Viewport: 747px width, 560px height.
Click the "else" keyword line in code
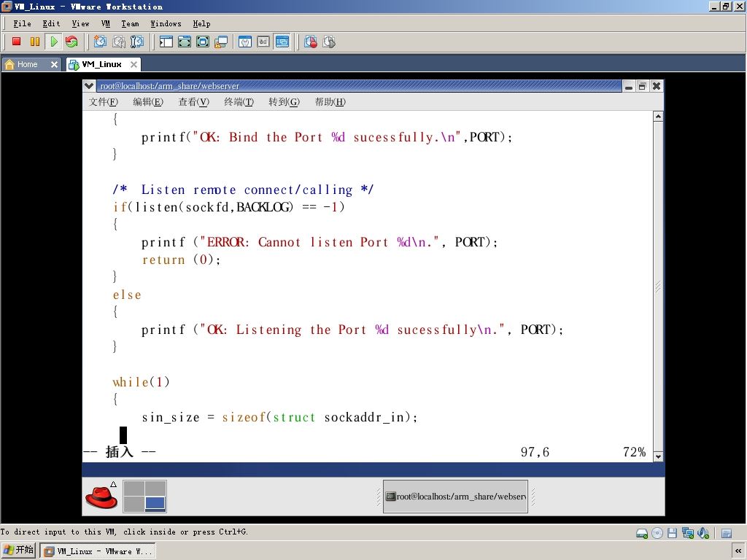(127, 295)
